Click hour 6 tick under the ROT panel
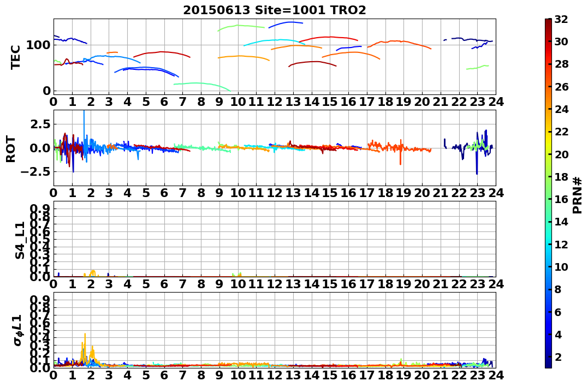This screenshot has height=387, width=588. tap(164, 193)
